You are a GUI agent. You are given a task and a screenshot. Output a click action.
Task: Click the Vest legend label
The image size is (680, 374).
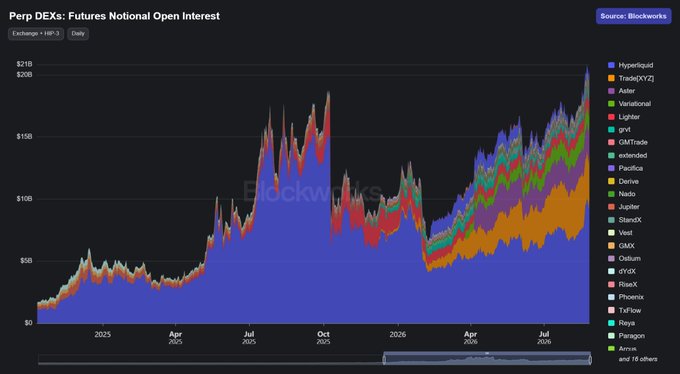[625, 233]
